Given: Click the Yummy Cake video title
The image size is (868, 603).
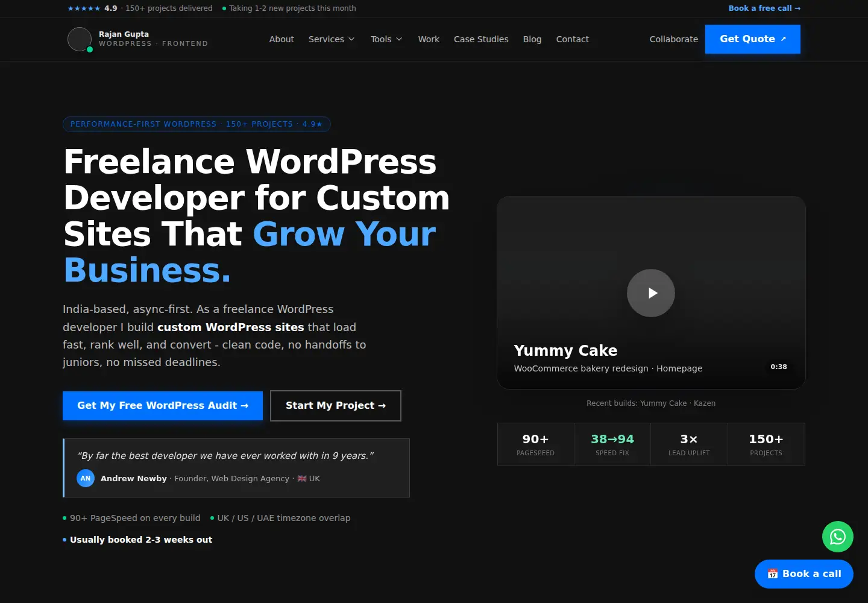Looking at the screenshot, I should click(565, 350).
